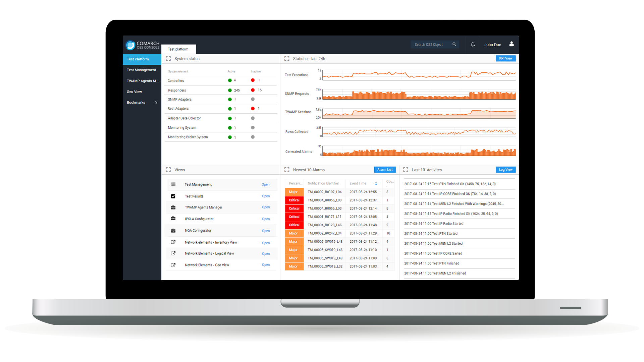Click the fullscreen expand icon on Newest 10 Alarms
The height and width of the screenshot is (362, 644).
tap(287, 169)
